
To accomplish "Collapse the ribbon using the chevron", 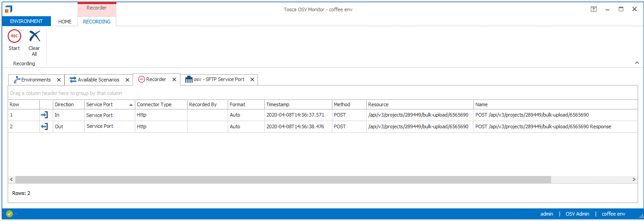I will click(x=637, y=63).
